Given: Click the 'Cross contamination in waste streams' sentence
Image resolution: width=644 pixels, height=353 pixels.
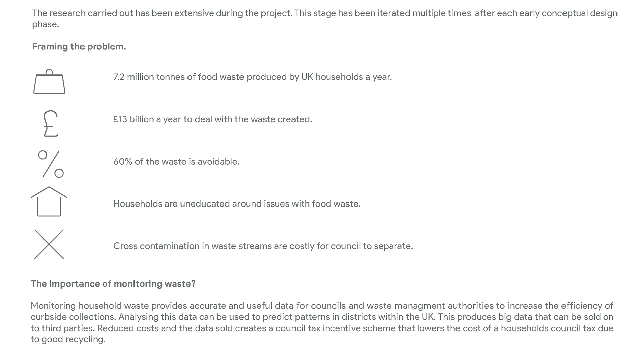Looking at the screenshot, I should (x=263, y=246).
